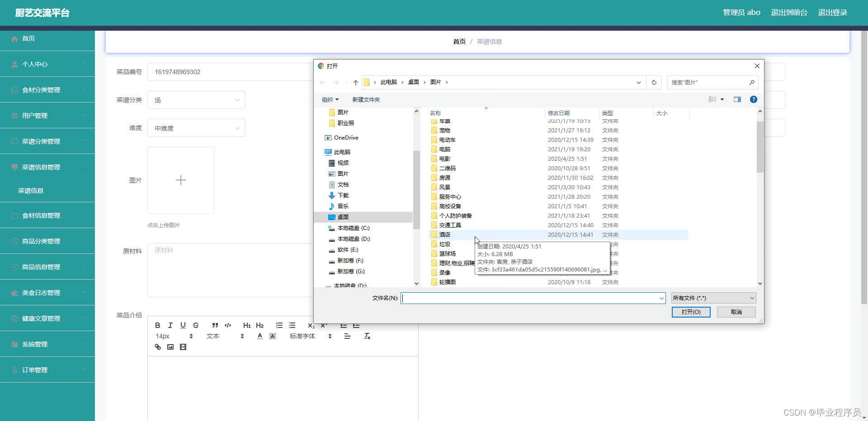Toggle italic formatting
The width and height of the screenshot is (868, 421).
pyautogui.click(x=170, y=325)
